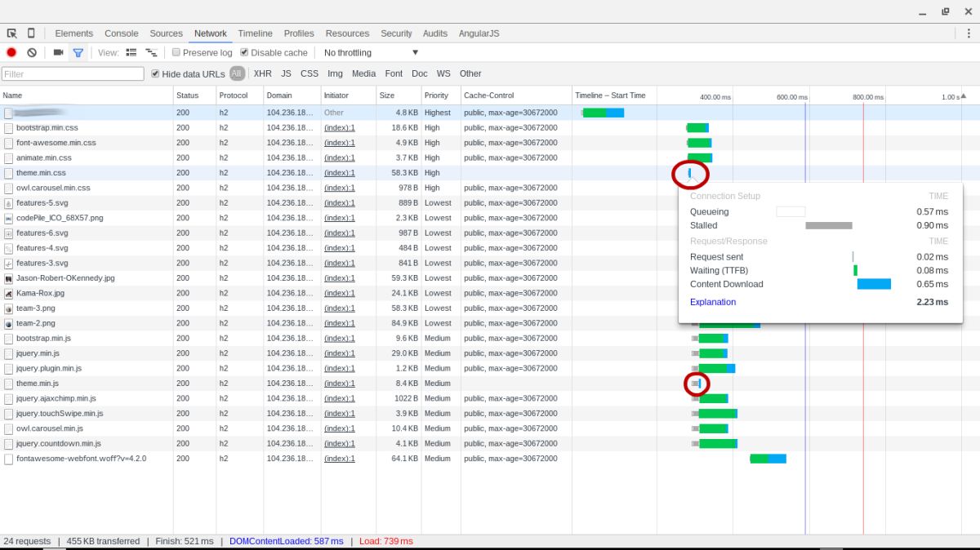Click the codePile_ICO_68X57.png file icon

8,218
